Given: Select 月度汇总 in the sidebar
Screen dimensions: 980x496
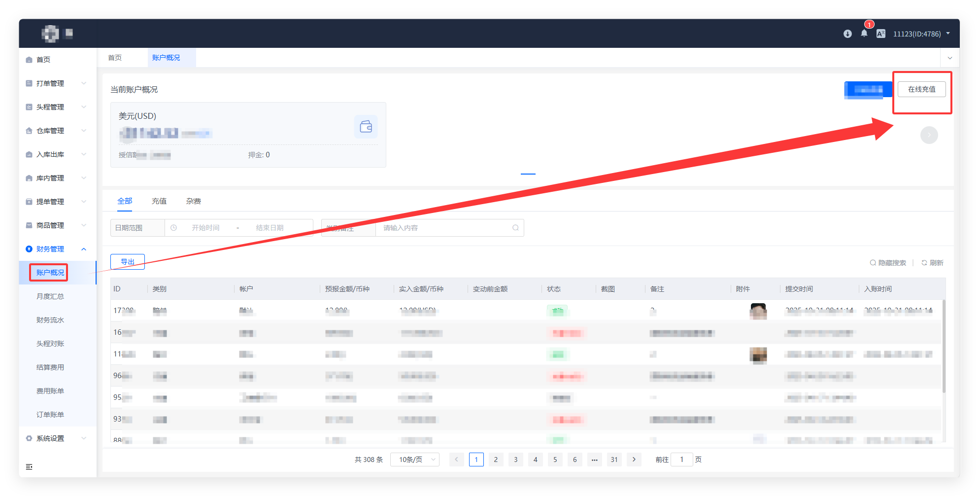Looking at the screenshot, I should pos(50,296).
